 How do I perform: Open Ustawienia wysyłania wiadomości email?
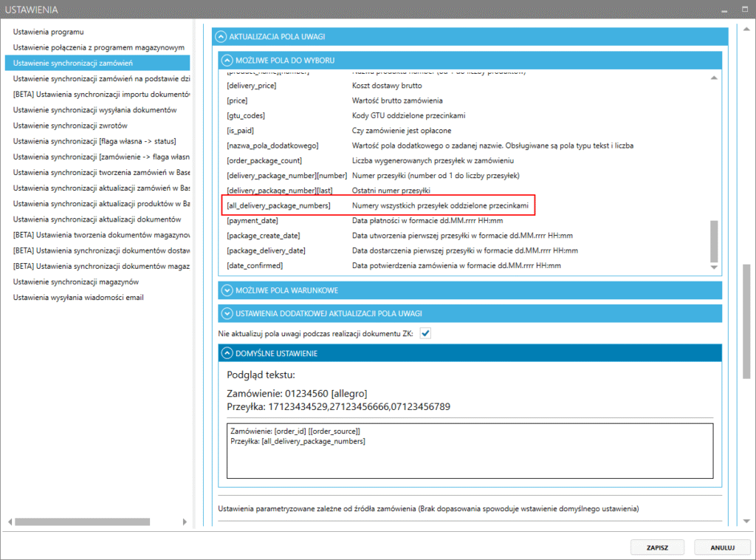[x=78, y=297]
